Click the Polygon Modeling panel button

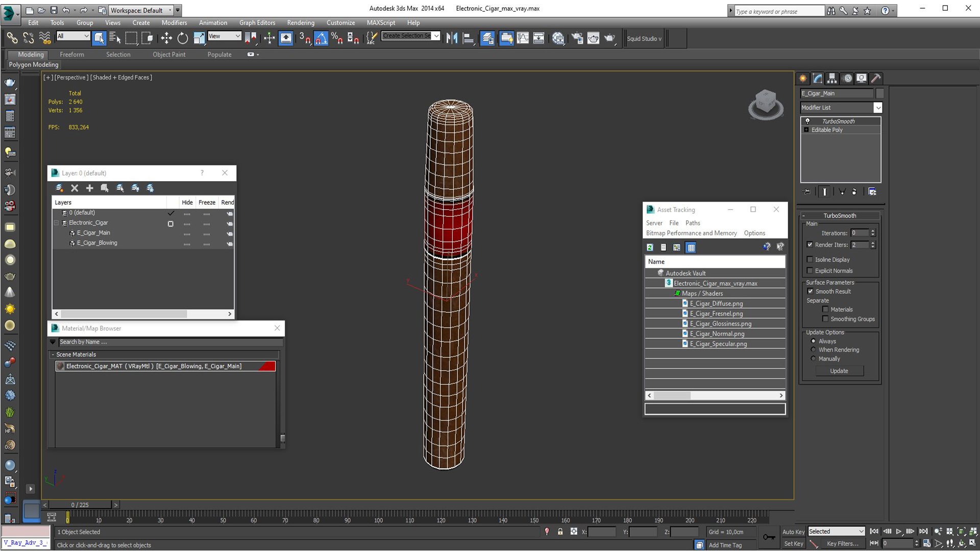[x=34, y=65]
